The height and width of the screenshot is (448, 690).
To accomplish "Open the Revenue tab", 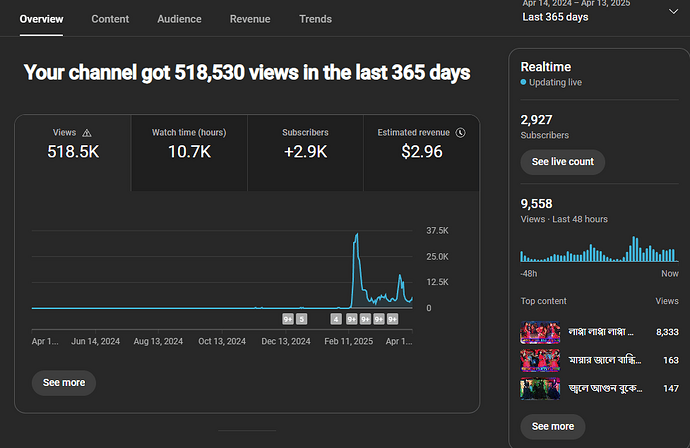I will (250, 19).
